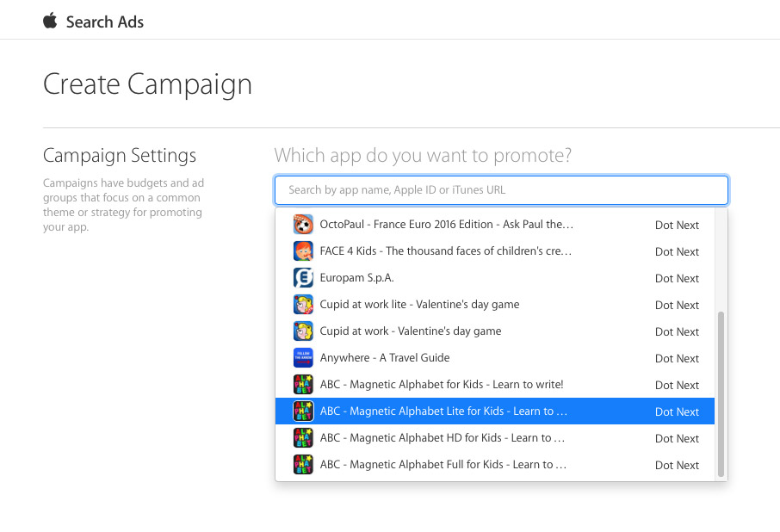The width and height of the screenshot is (780, 532).
Task: Click Dot Next beside Magnetic Alphabet Full
Action: click(x=677, y=466)
